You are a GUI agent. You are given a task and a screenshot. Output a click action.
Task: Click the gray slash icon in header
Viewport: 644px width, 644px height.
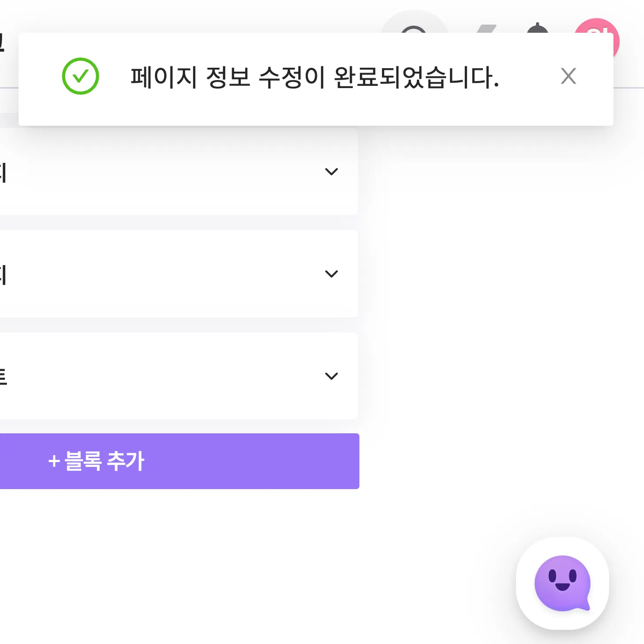pos(486,28)
